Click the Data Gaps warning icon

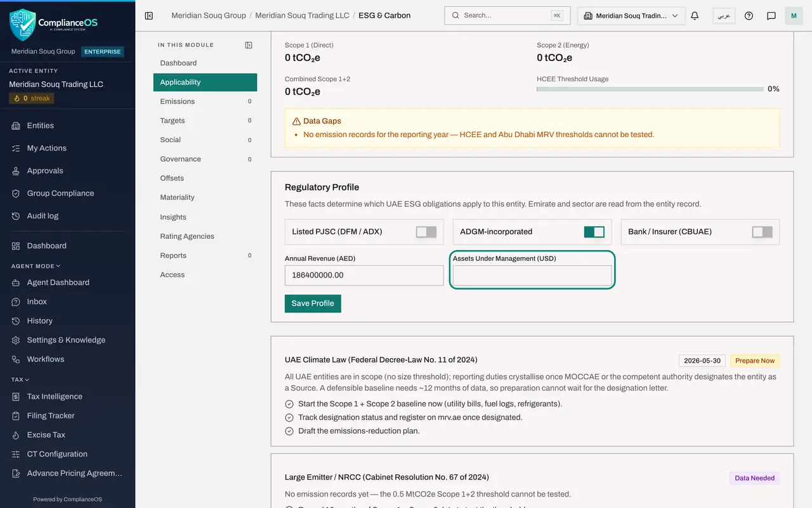pyautogui.click(x=296, y=121)
